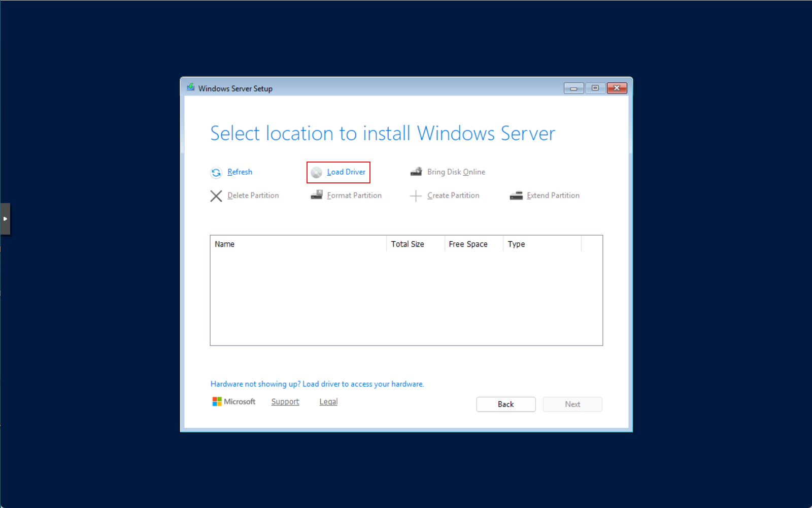812x508 pixels.
Task: Click the Format Partition drive icon
Action: (317, 195)
